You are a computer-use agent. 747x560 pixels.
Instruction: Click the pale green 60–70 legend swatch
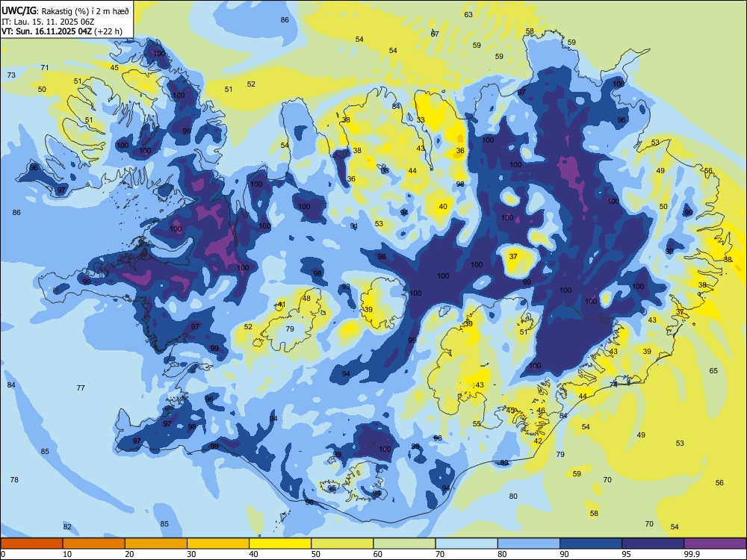pos(404,544)
